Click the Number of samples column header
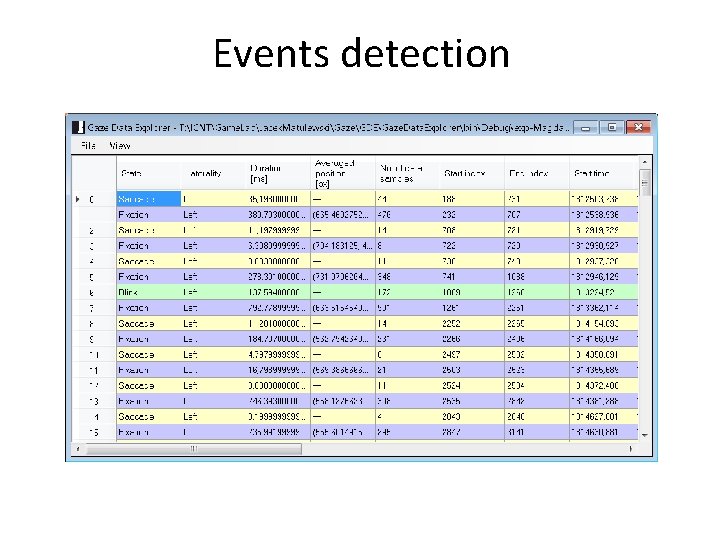The image size is (720, 540). (408, 173)
